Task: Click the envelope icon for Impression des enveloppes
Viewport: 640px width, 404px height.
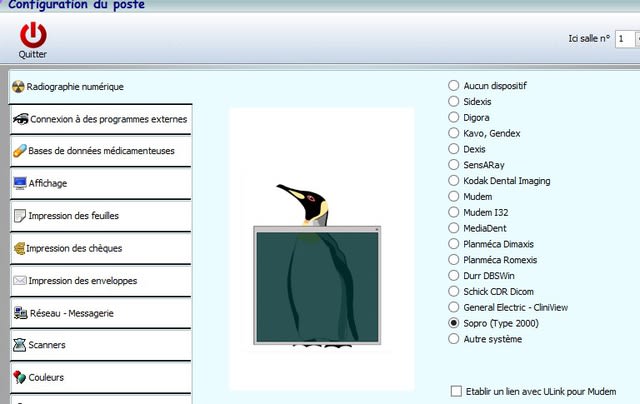Action: pyautogui.click(x=20, y=280)
